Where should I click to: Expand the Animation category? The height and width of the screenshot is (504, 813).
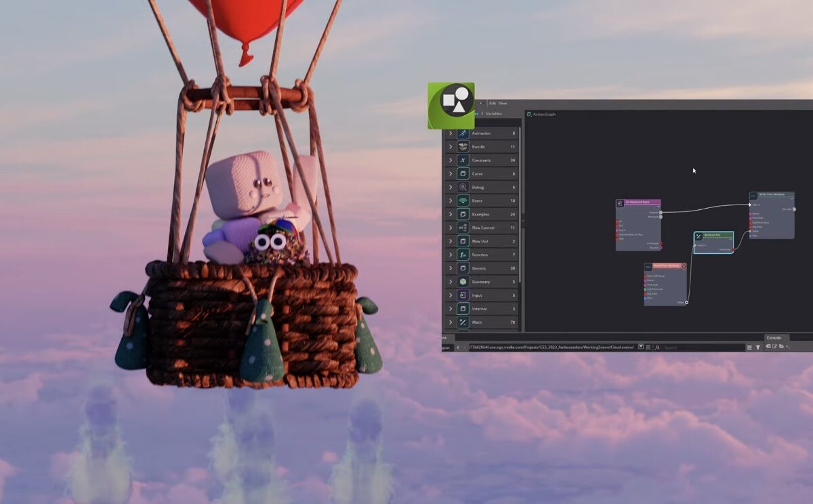click(x=451, y=133)
